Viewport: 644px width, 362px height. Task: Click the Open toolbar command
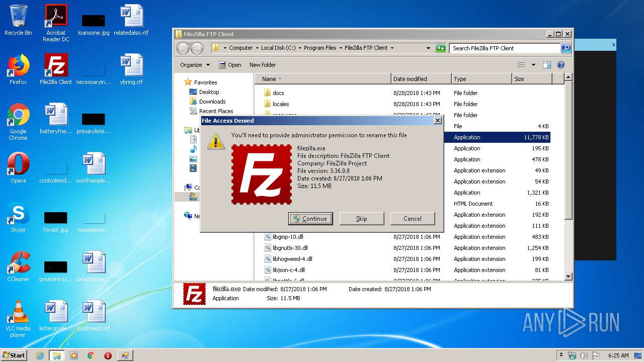[x=230, y=65]
